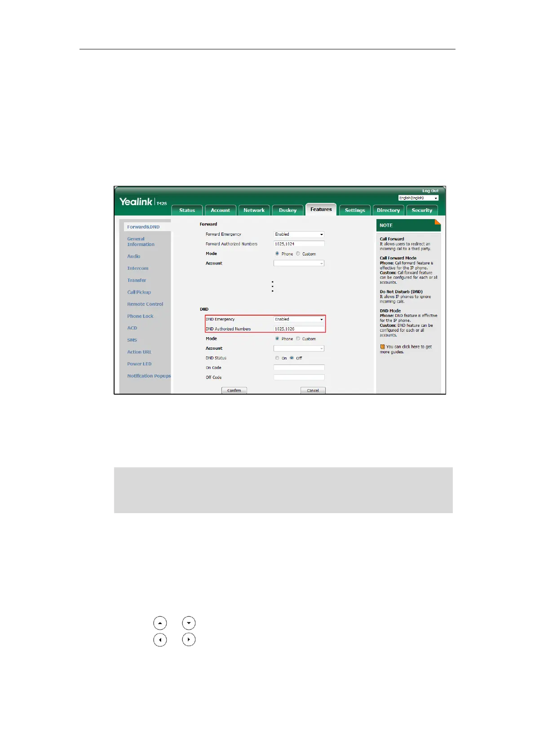
Task: Click the 'Do Not Disturb (DND)' note heading
Action: [401, 292]
